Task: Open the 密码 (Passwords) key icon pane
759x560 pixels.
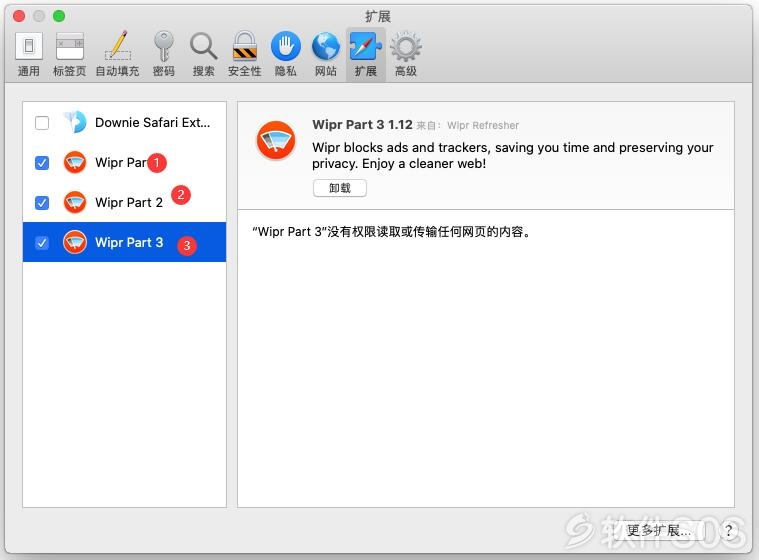Action: (164, 55)
